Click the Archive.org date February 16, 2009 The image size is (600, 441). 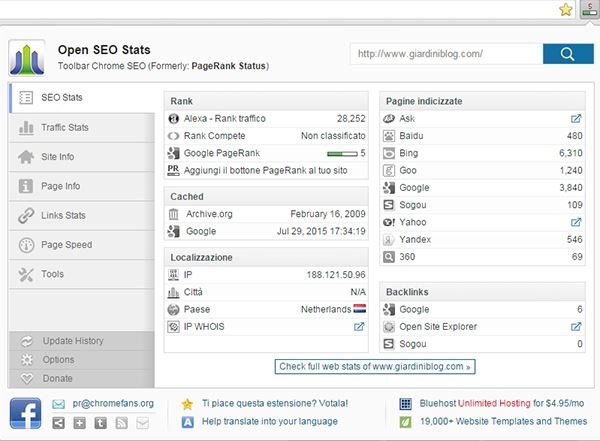[328, 214]
